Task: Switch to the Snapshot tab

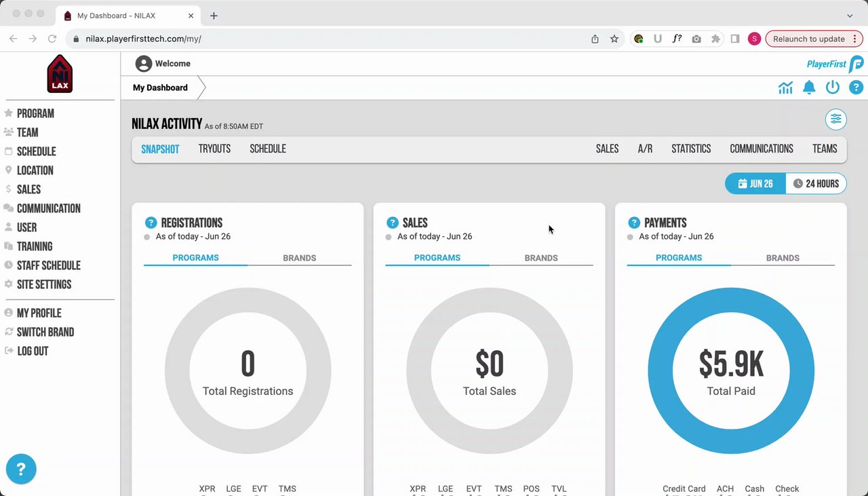Action: tap(160, 149)
